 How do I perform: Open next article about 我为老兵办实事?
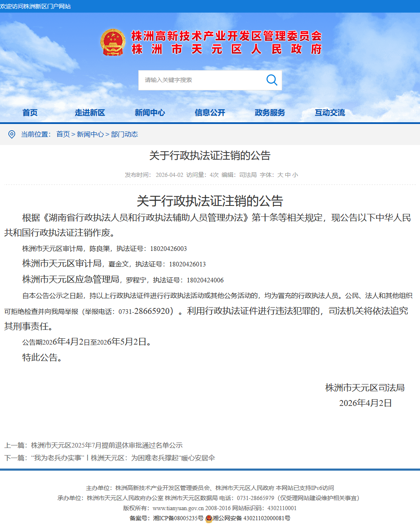(123, 458)
